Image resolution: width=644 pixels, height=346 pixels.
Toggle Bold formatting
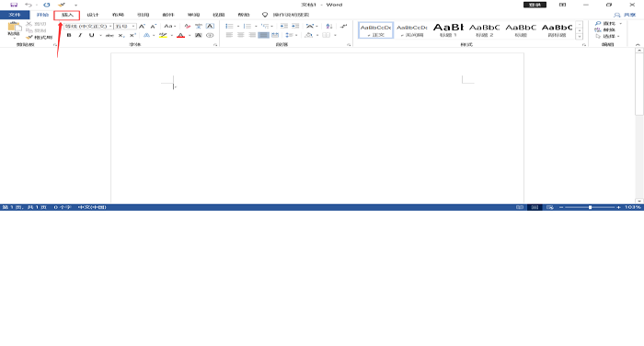[x=69, y=35]
